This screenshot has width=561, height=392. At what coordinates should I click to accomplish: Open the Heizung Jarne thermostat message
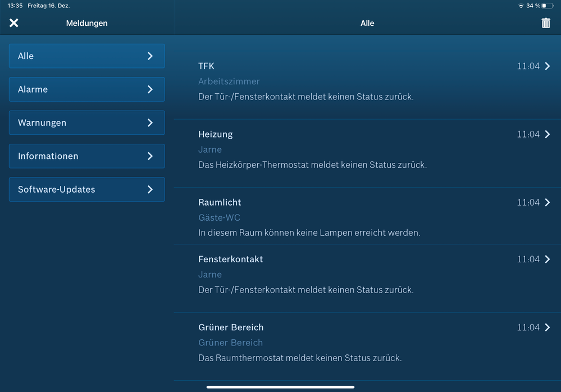pyautogui.click(x=348, y=151)
